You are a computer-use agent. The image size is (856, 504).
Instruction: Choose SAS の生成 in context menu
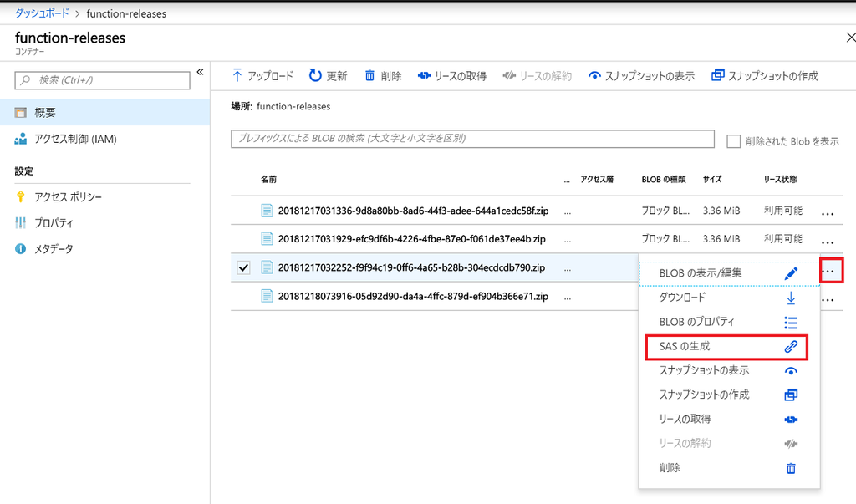[x=726, y=347]
